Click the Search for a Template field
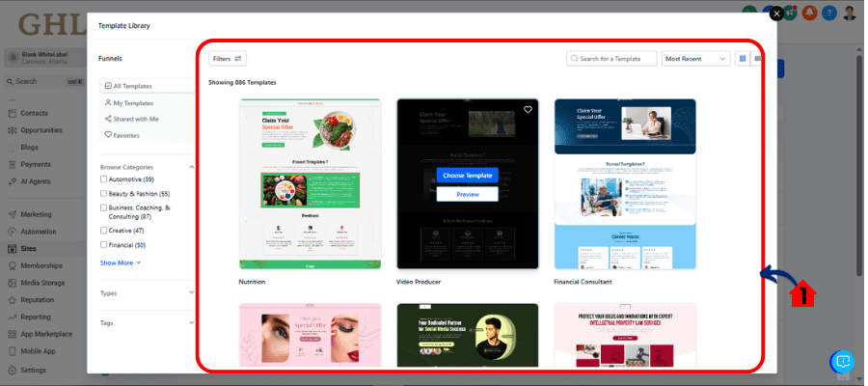Viewport: 868px width, 386px height. tap(611, 59)
